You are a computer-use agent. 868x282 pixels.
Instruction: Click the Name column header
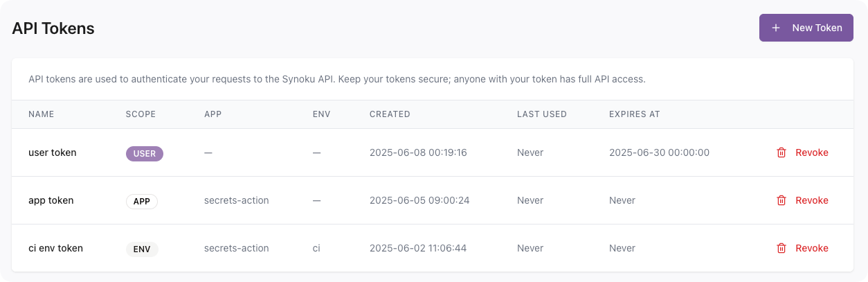point(42,114)
